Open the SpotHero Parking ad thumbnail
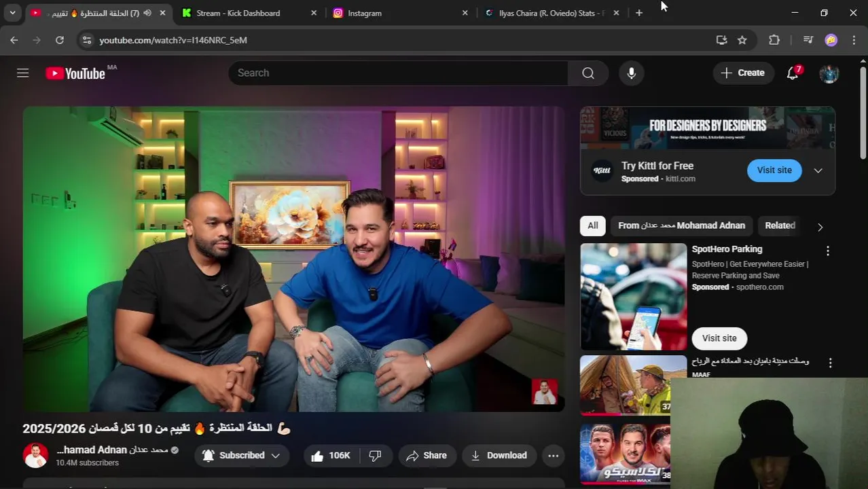The image size is (868, 489). click(x=634, y=297)
